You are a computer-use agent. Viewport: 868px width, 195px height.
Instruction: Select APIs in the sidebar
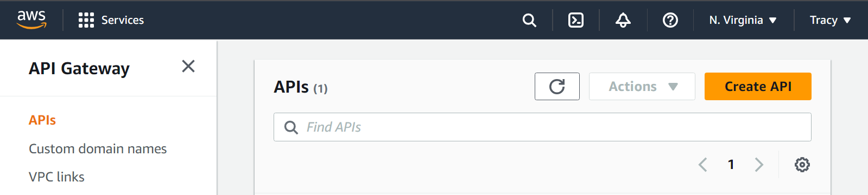[x=42, y=120]
